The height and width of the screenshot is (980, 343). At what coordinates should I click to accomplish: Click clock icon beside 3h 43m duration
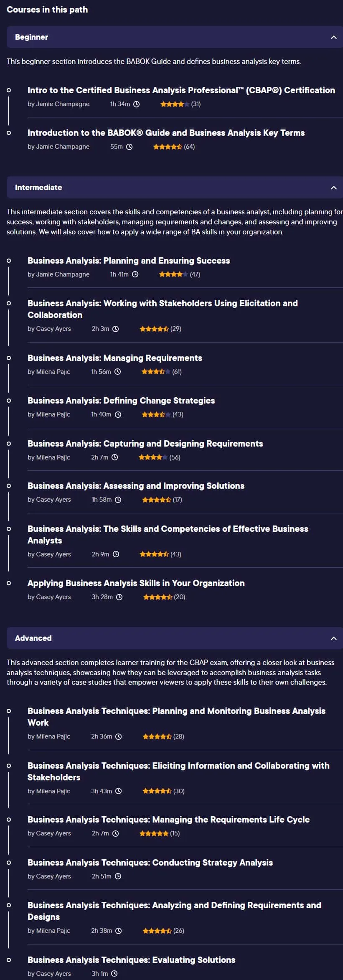(x=119, y=791)
